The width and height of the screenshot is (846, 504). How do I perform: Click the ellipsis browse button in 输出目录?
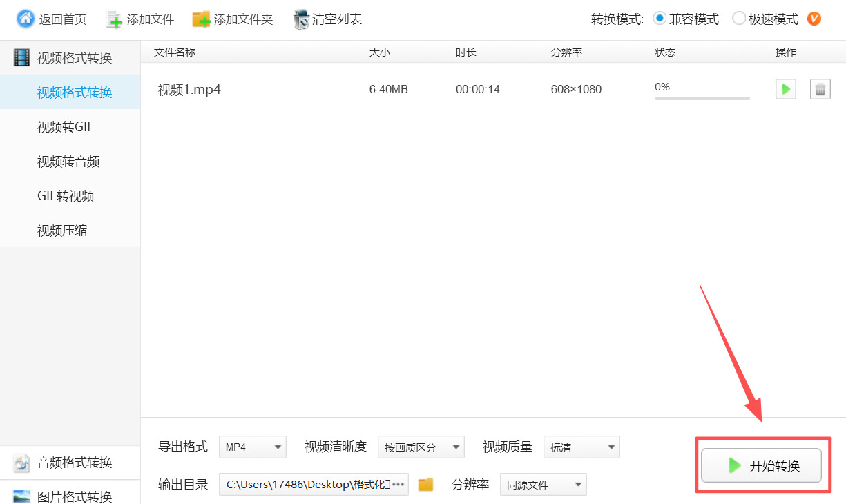(398, 485)
